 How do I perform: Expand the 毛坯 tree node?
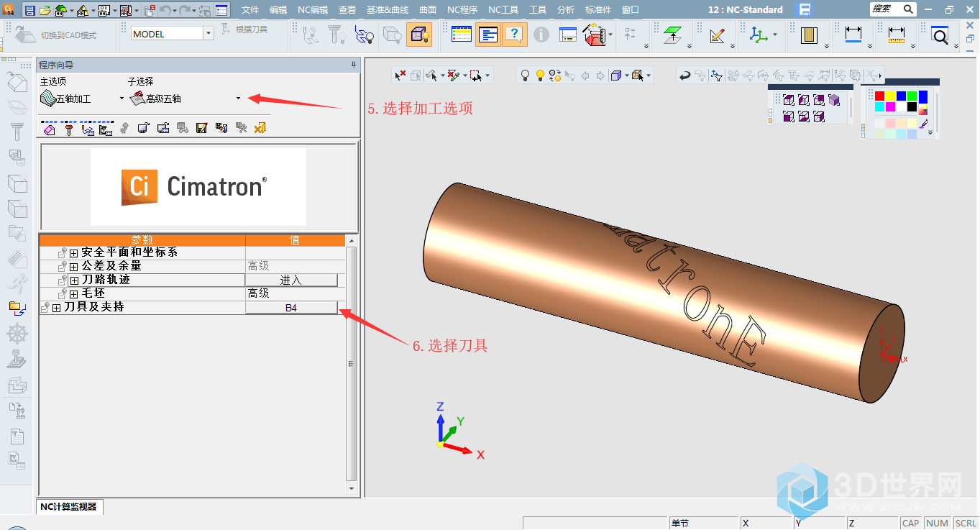tap(74, 294)
